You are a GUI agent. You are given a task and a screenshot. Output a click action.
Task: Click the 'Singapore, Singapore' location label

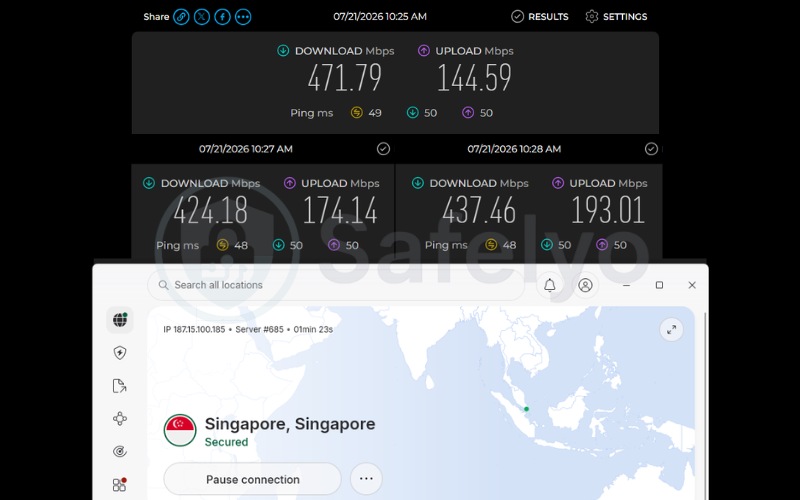290,423
